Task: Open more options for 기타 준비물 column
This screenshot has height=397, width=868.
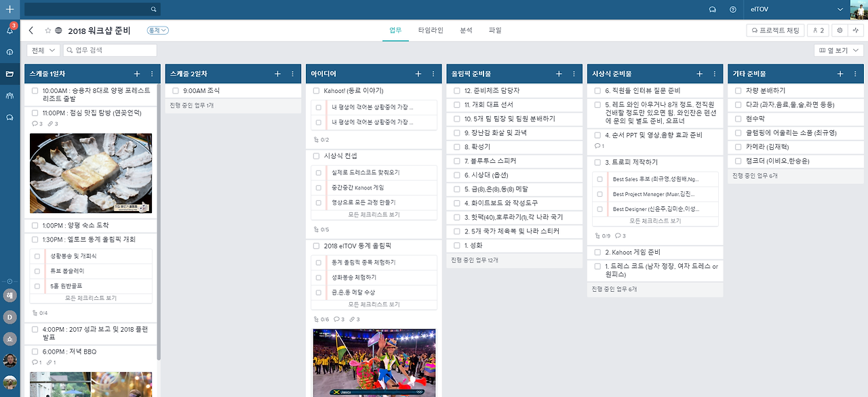Action: (x=854, y=74)
